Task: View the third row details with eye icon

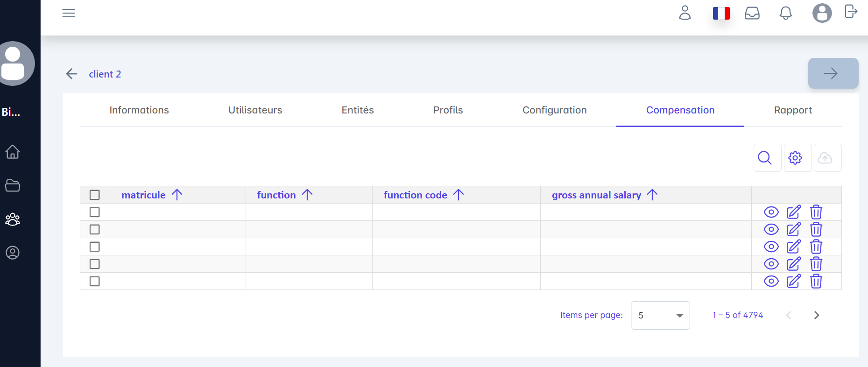Action: click(771, 247)
